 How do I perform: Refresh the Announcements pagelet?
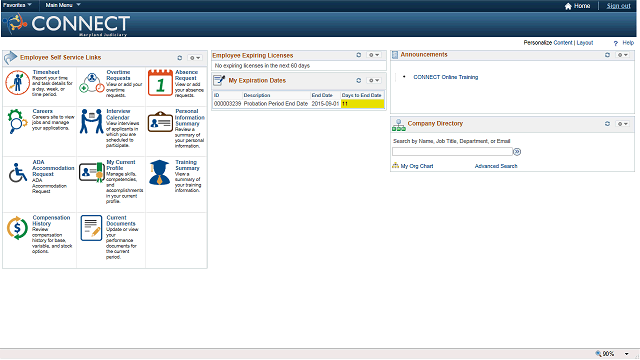(607, 55)
